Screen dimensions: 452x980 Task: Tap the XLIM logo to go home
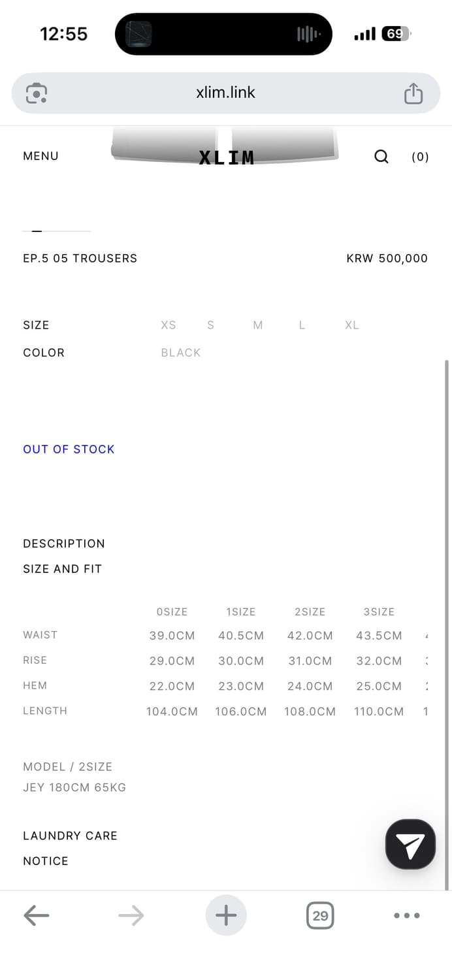tap(226, 157)
